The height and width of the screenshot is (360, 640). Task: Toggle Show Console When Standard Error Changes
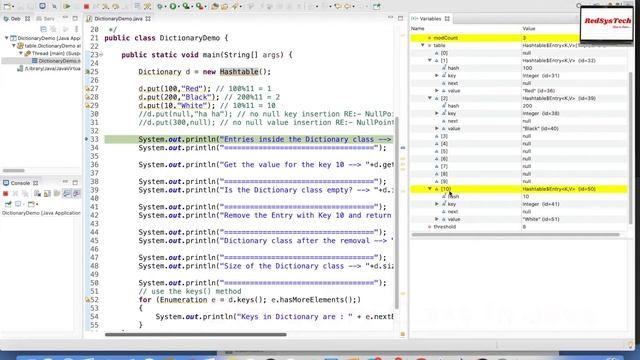(76, 193)
